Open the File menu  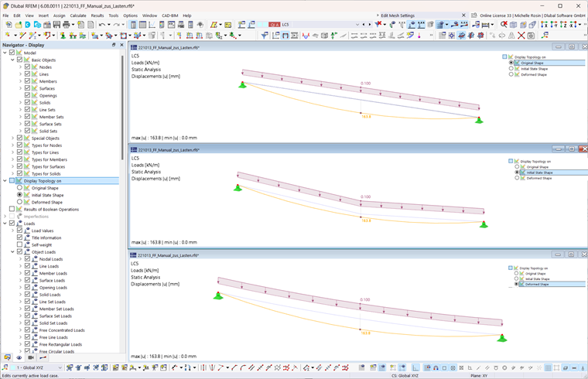[x=5, y=15]
